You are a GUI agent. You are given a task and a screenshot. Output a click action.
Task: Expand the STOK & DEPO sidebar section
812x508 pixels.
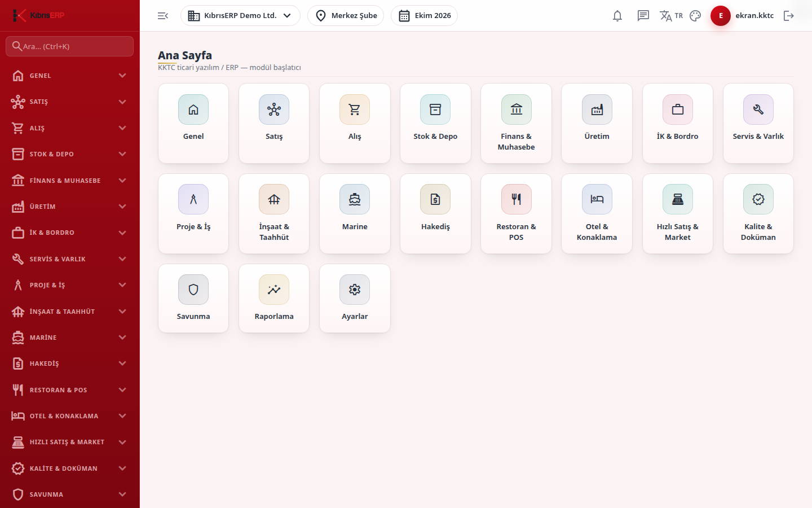[70, 154]
